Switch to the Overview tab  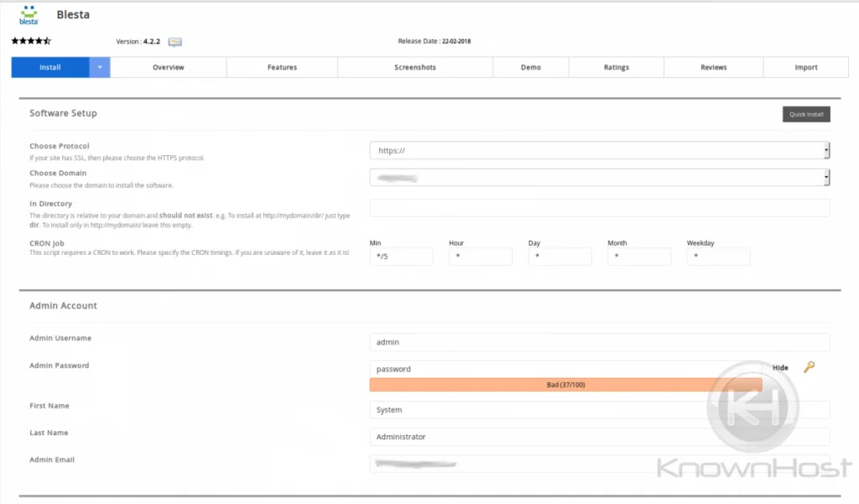[168, 67]
